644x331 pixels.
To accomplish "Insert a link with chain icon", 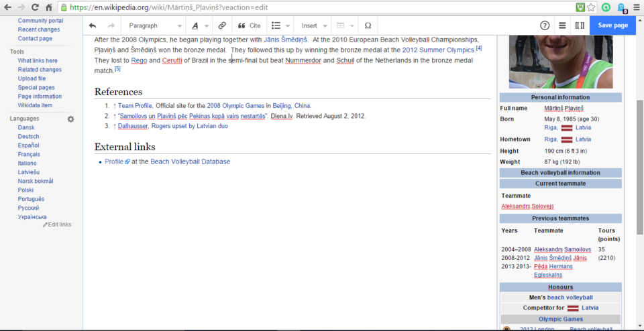I will pos(222,25).
